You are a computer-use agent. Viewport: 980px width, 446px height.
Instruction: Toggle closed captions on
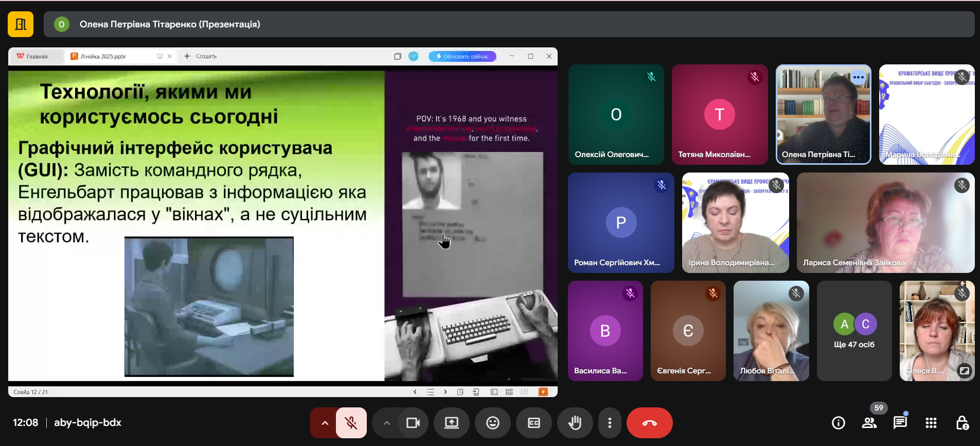click(x=533, y=423)
